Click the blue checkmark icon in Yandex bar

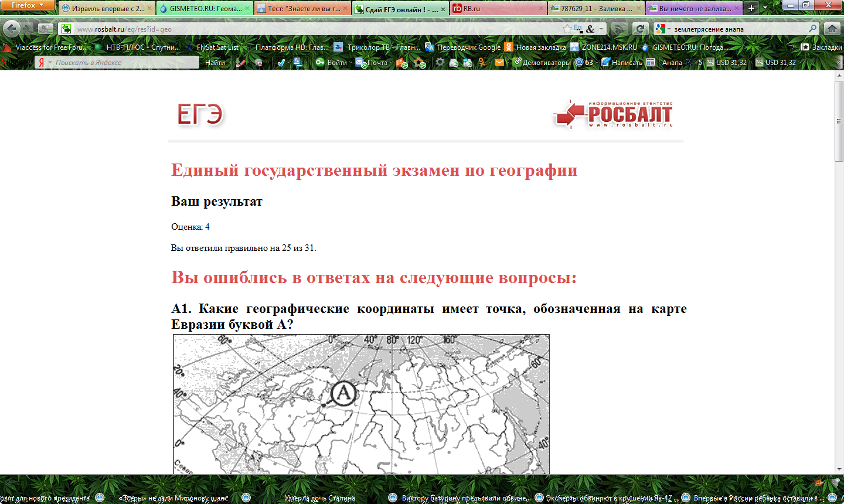281,62
